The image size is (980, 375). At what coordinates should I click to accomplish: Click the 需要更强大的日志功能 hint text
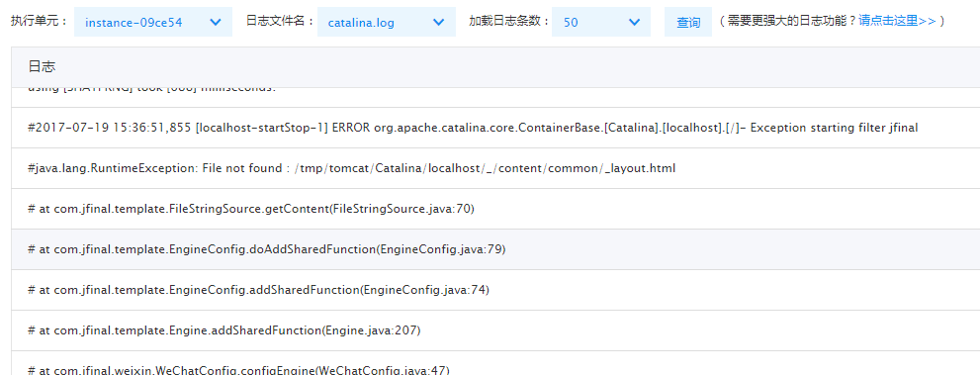pyautogui.click(x=792, y=21)
